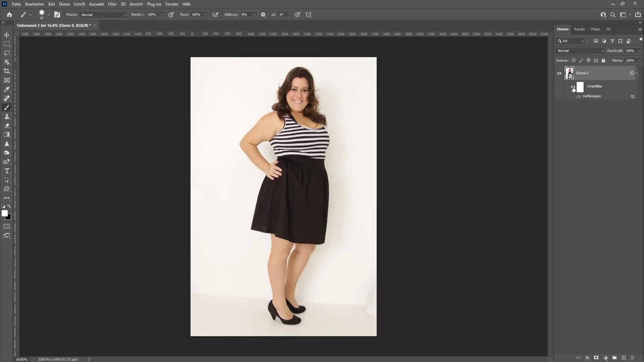This screenshot has height=362, width=644.
Task: Click the Ebene 0 layer thumbnail
Action: pyautogui.click(x=569, y=72)
